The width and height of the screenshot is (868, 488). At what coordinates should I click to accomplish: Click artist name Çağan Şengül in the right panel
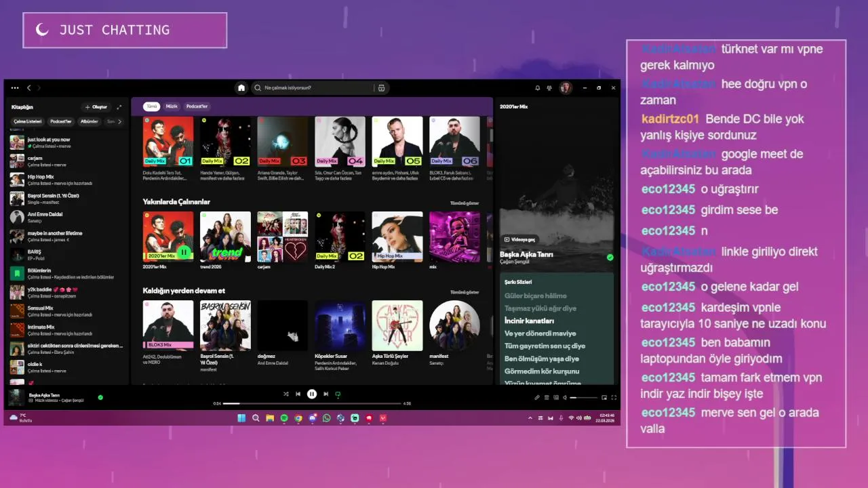coord(515,262)
